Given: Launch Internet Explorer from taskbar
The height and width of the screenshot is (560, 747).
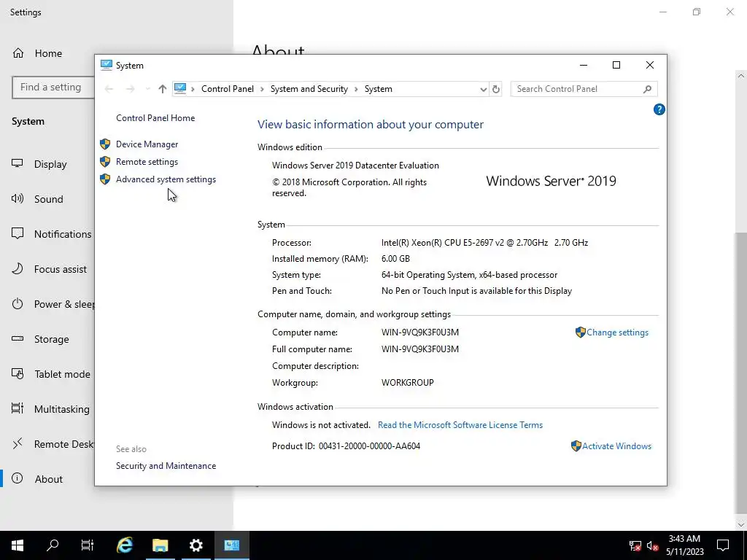Looking at the screenshot, I should (x=124, y=545).
